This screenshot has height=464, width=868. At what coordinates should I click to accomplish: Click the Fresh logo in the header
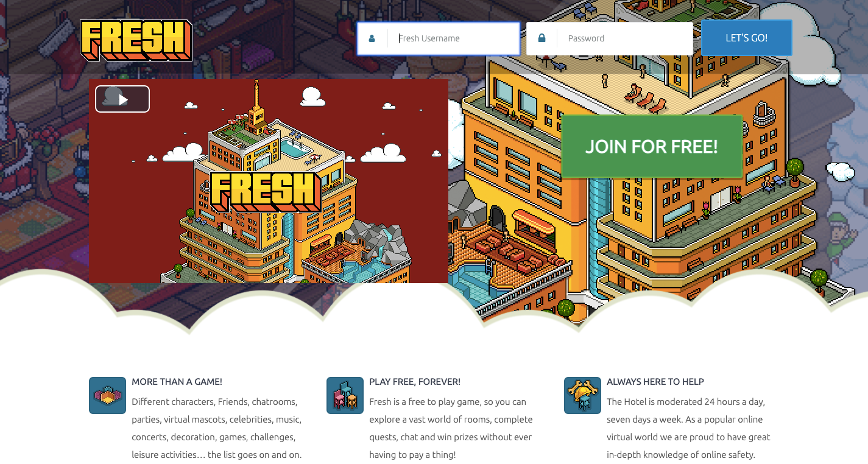point(136,40)
